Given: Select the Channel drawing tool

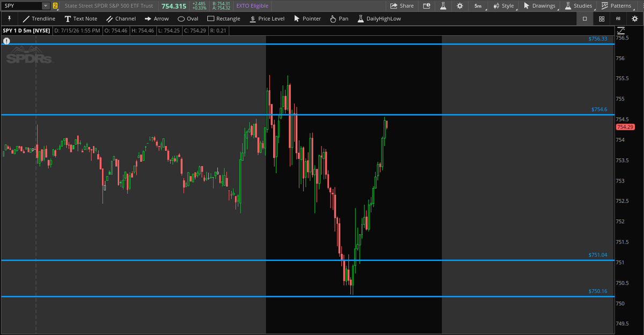Looking at the screenshot, I should click(121, 19).
